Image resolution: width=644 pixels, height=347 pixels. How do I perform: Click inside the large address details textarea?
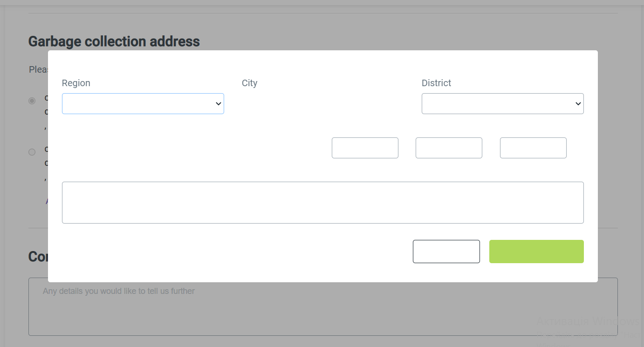coord(322,202)
